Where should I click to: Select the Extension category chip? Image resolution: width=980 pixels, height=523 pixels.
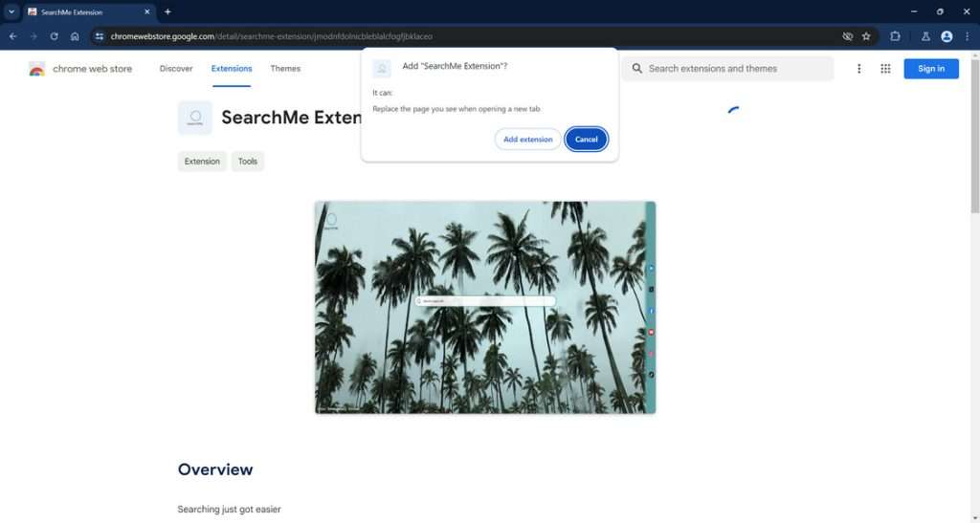coord(202,162)
